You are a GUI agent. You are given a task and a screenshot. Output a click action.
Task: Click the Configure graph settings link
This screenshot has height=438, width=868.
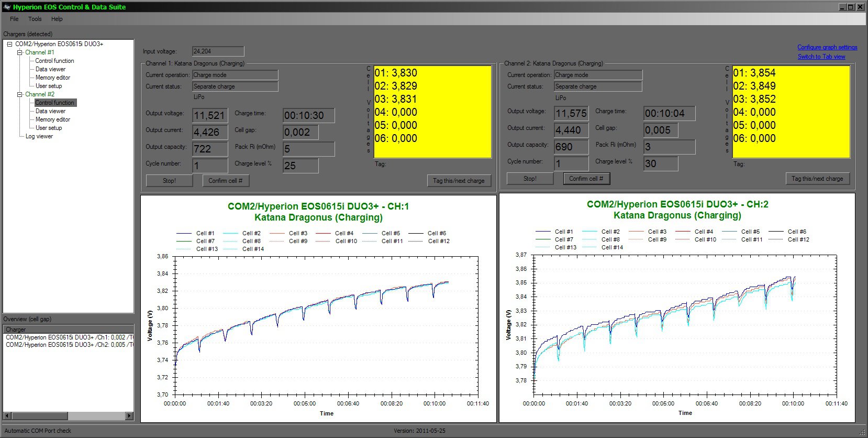click(x=827, y=47)
